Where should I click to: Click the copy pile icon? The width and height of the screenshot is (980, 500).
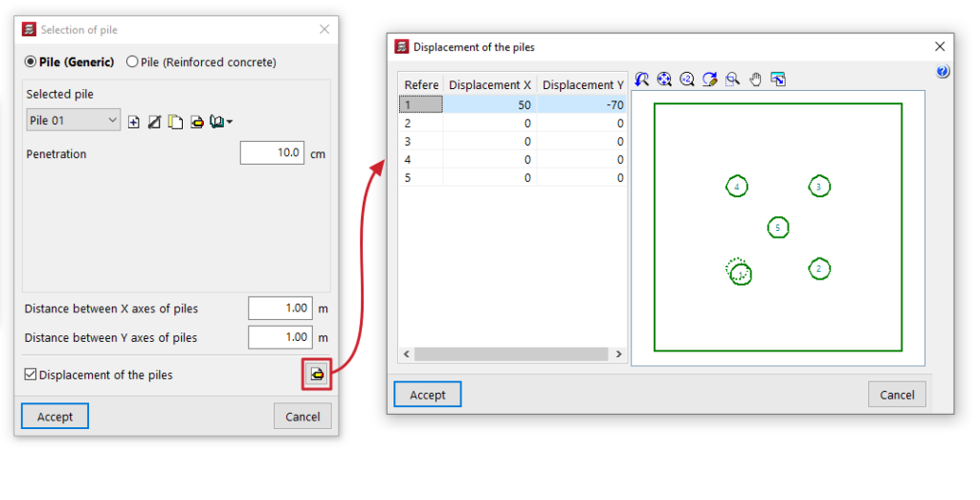pos(176,122)
